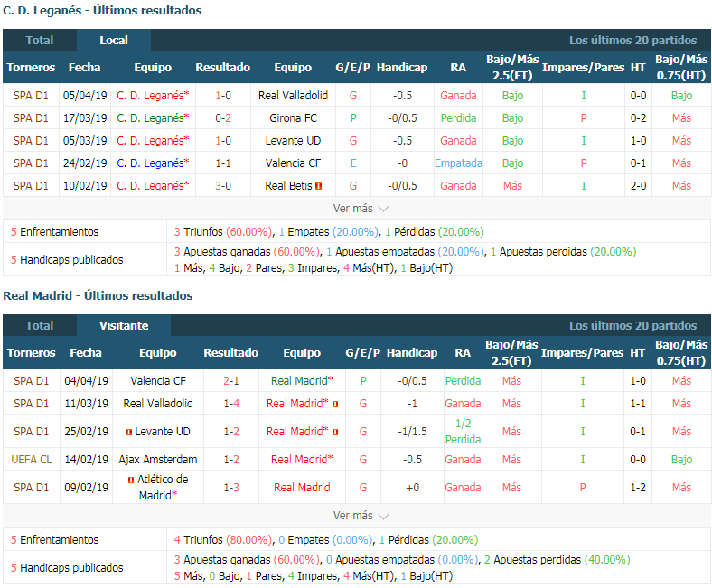712x588 pixels.
Task: Click the 2-0 halftime score for Real Betis match
Action: (x=638, y=186)
